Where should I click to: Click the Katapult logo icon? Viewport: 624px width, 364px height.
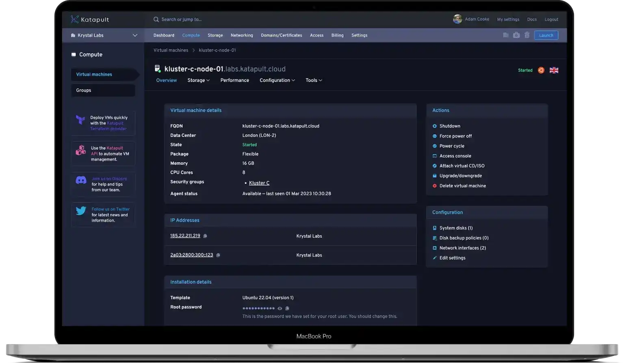pyautogui.click(x=74, y=19)
